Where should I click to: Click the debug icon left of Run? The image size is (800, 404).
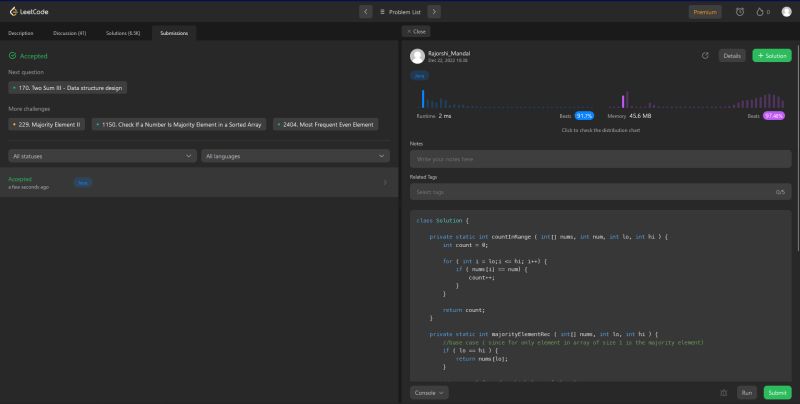point(724,393)
